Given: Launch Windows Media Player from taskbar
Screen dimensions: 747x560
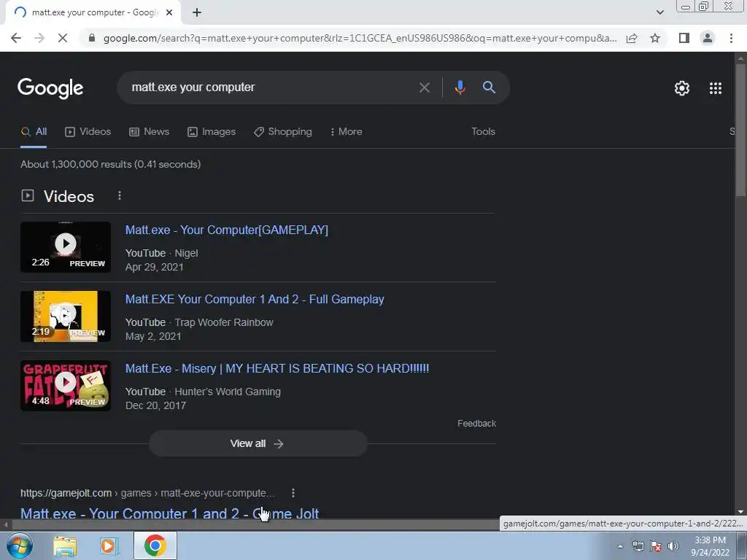Looking at the screenshot, I should coord(109,546).
